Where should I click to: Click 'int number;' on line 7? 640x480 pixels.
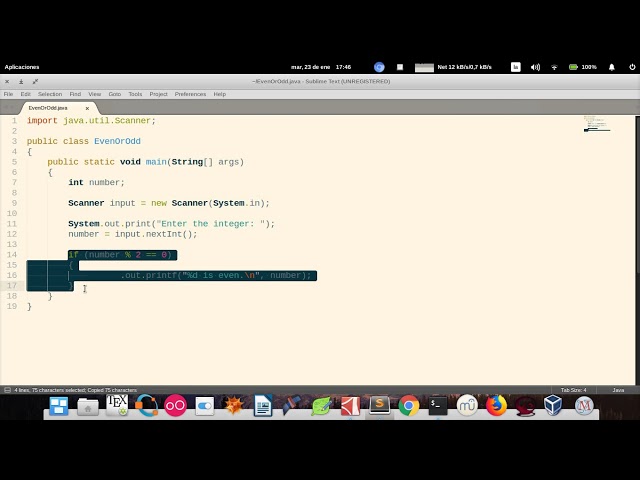pos(96,182)
